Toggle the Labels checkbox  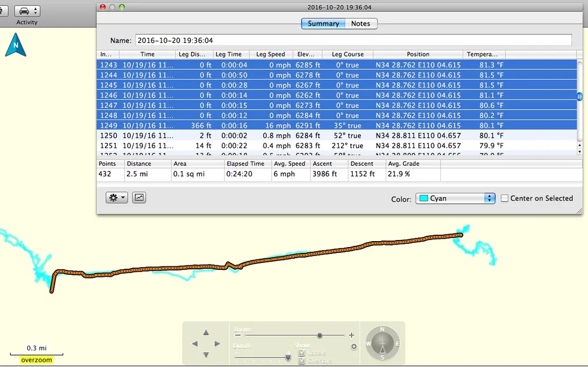point(302,353)
